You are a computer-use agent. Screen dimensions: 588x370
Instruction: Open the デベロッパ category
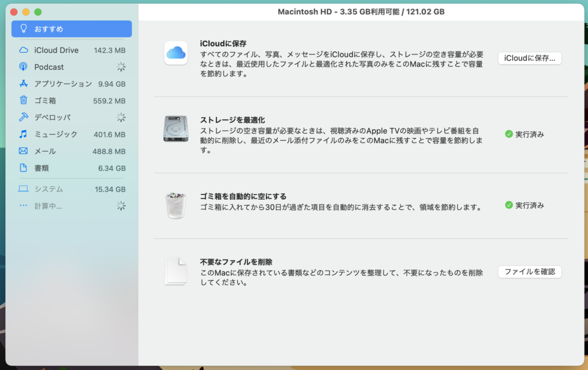[72, 118]
